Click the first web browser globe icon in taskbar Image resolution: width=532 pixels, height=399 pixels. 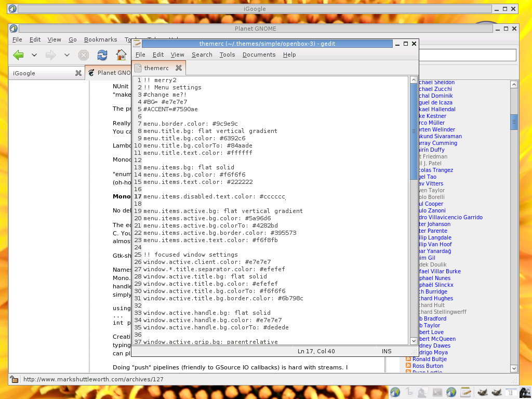point(395,392)
